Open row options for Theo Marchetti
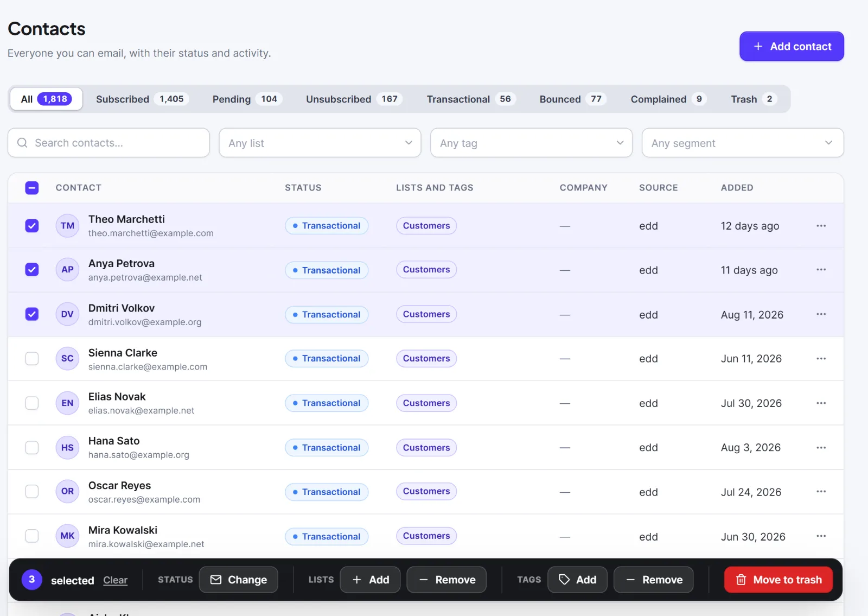This screenshot has height=616, width=868. [821, 226]
